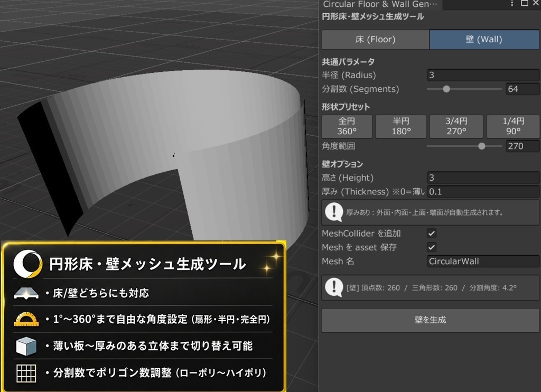Click the 壁を生成 button
This screenshot has width=541, height=392.
[430, 320]
